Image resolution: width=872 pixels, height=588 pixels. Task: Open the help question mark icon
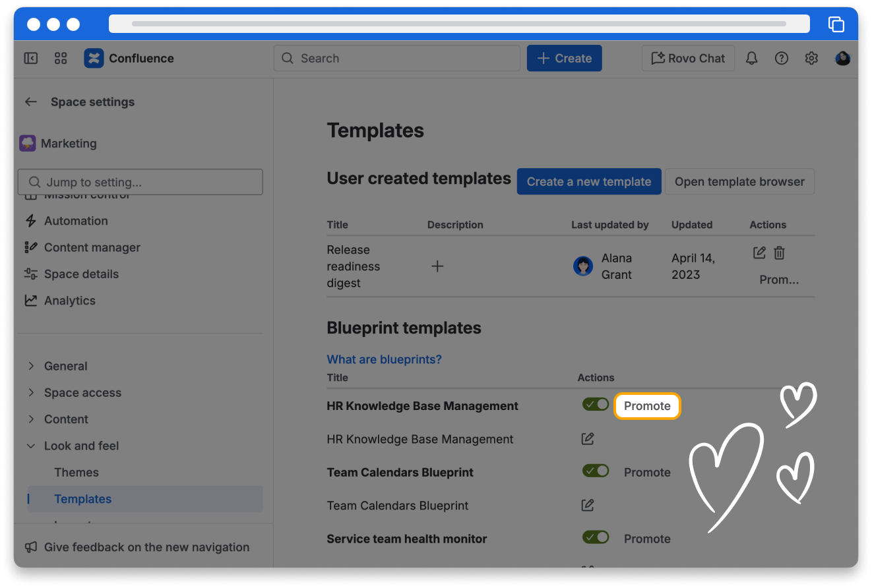[x=782, y=58]
